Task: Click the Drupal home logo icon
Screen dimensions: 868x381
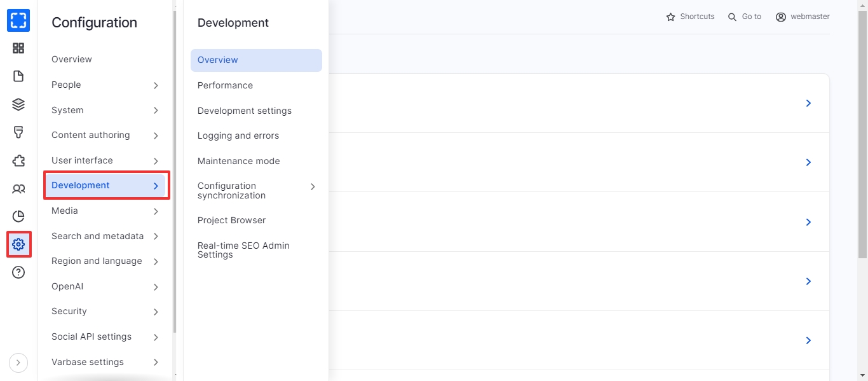Action: 18,20
